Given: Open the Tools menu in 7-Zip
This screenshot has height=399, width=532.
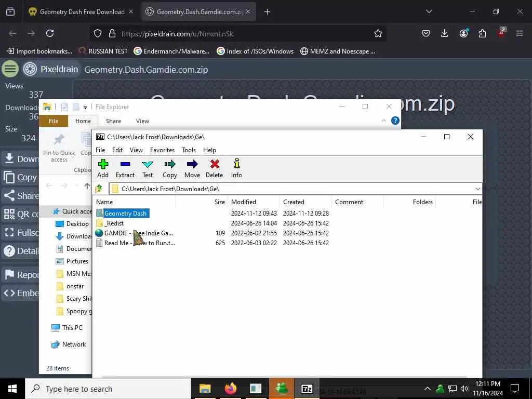Looking at the screenshot, I should pos(189,150).
